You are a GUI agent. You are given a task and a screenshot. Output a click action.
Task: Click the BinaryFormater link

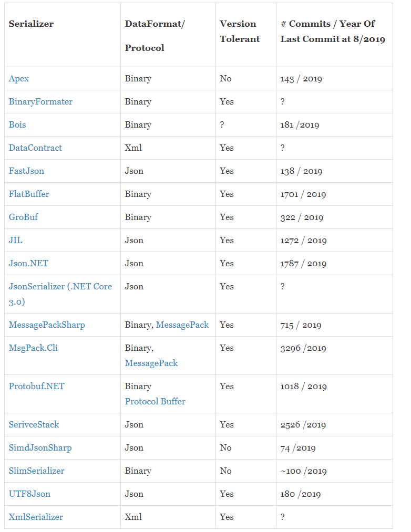pos(40,102)
